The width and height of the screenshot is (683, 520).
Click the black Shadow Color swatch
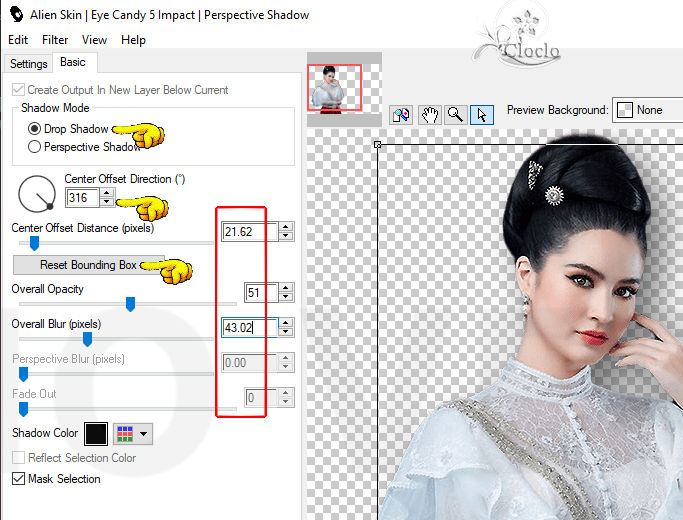tap(96, 433)
